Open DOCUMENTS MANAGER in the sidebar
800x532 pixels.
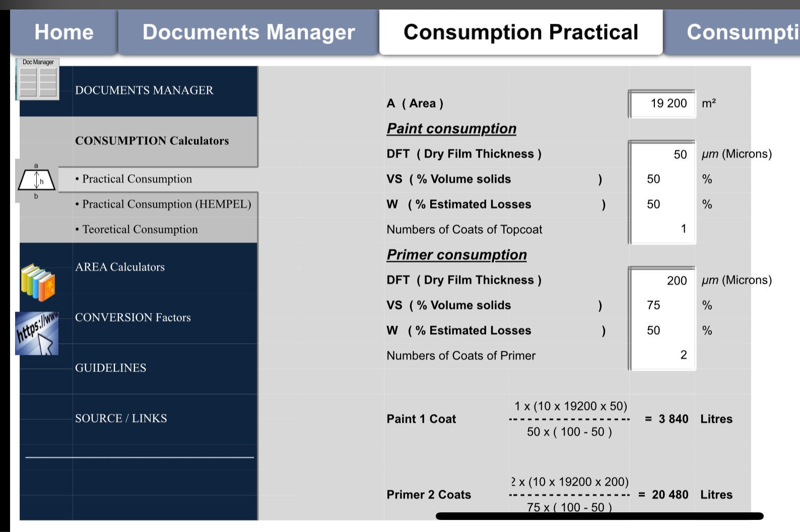[144, 91]
